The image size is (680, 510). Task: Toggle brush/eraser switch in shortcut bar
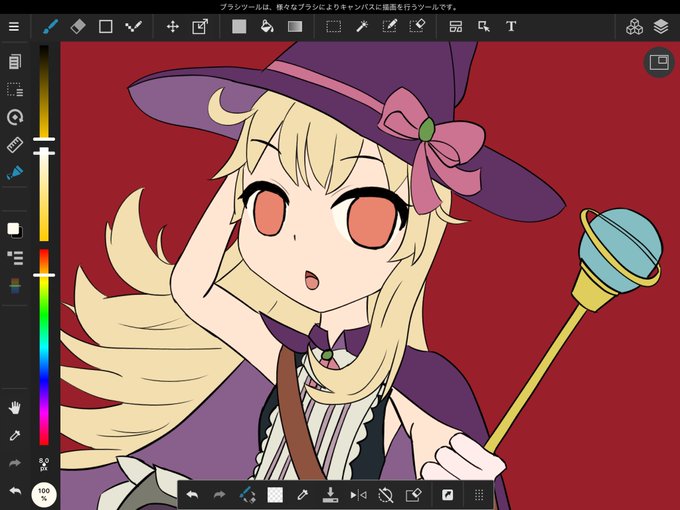247,494
